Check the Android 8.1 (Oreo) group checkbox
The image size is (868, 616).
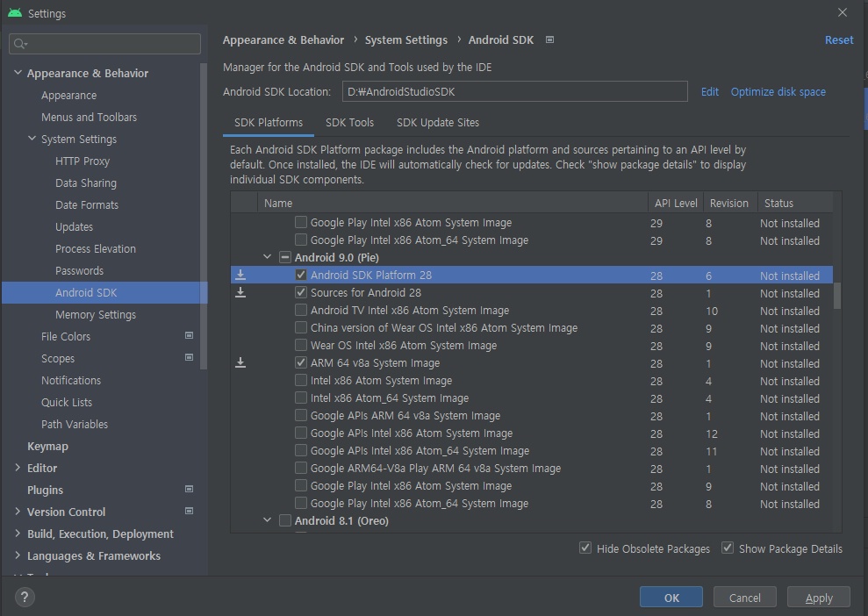pyautogui.click(x=285, y=520)
